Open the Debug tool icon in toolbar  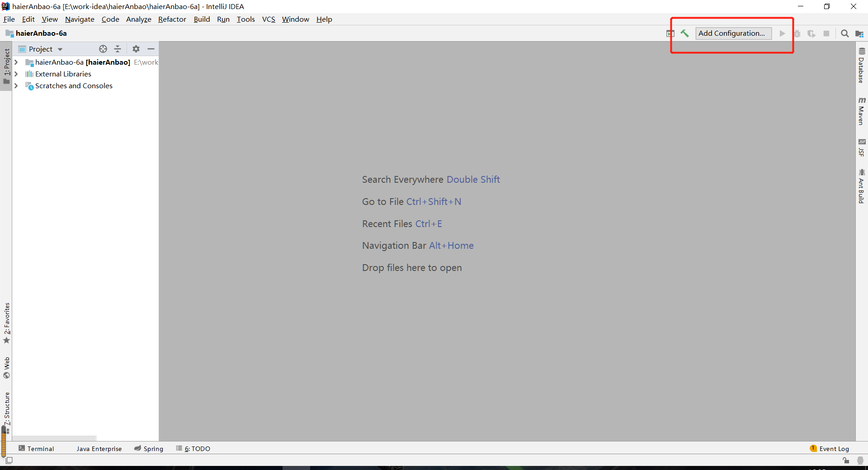797,33
